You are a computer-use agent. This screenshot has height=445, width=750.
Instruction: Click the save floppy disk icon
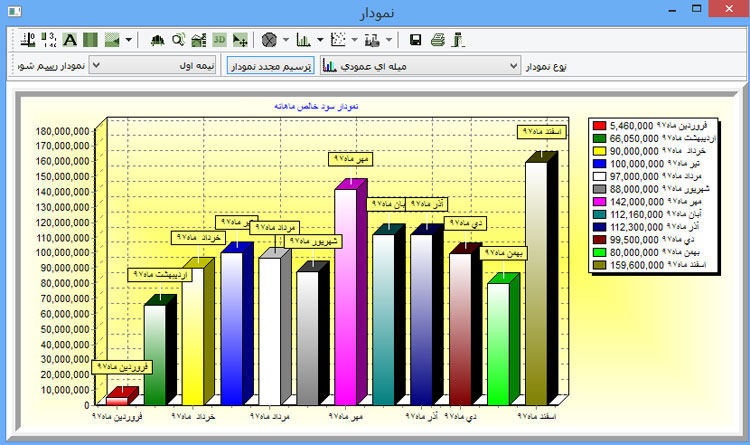[416, 40]
